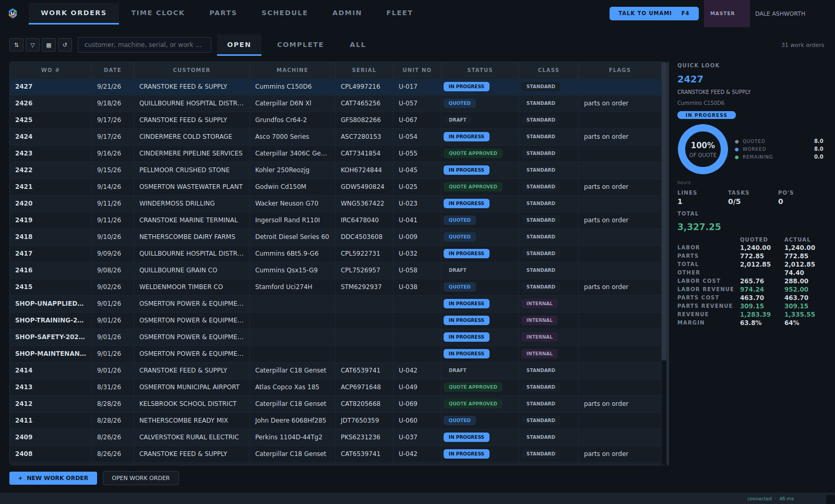Click New Work Order button
The height and width of the screenshot is (504, 835).
pyautogui.click(x=53, y=478)
